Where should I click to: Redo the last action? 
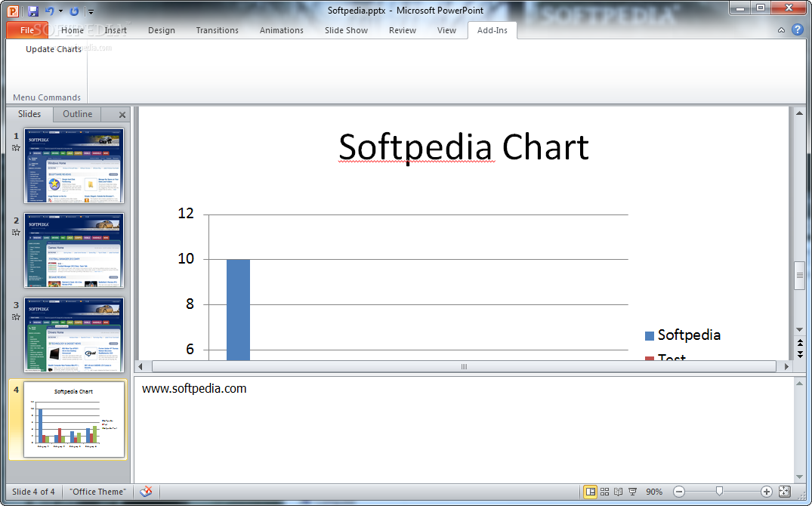[74, 11]
